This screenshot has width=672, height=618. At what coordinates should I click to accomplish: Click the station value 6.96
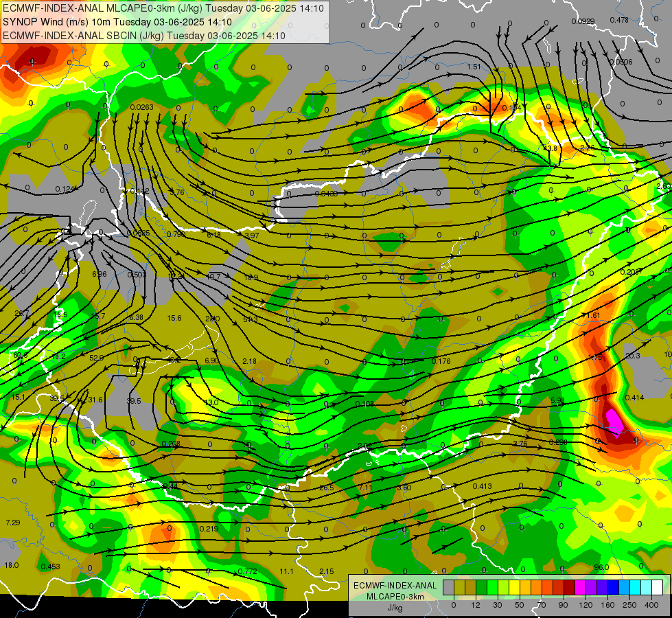point(100,273)
